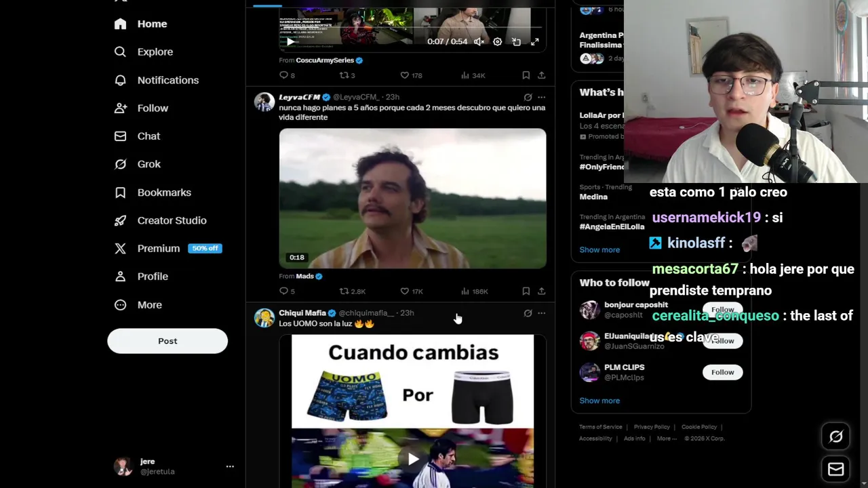
Task: Expand trends with Show more
Action: point(599,249)
